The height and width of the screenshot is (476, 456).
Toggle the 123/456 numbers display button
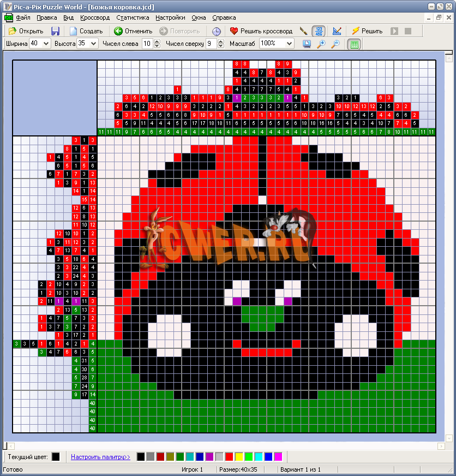pos(319,31)
